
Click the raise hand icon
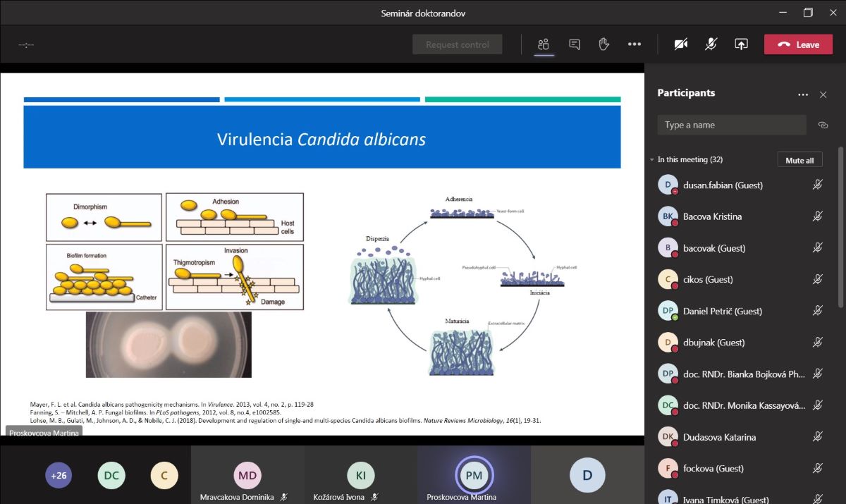[x=604, y=44]
